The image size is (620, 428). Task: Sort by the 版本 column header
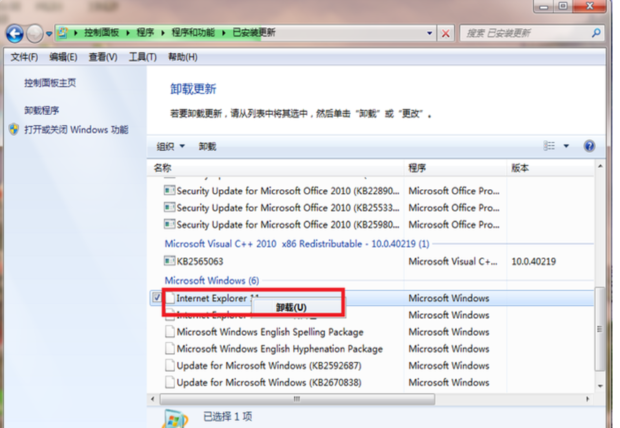[x=550, y=168]
